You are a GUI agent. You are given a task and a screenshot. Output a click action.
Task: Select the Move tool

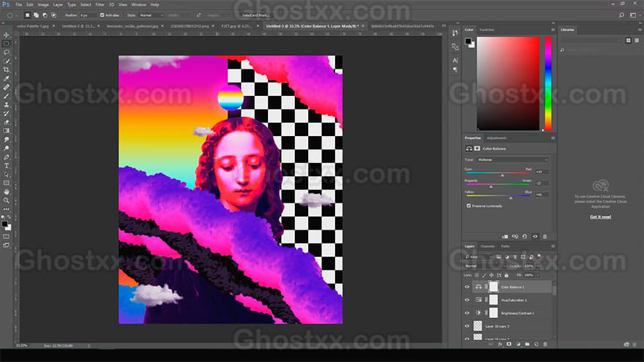6,35
